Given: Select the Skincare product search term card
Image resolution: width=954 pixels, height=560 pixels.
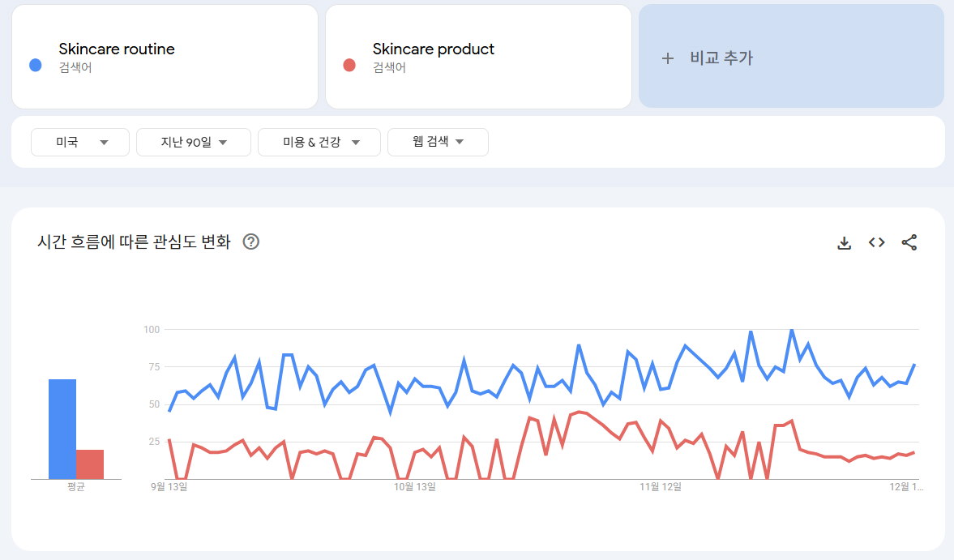Looking at the screenshot, I should 478,57.
